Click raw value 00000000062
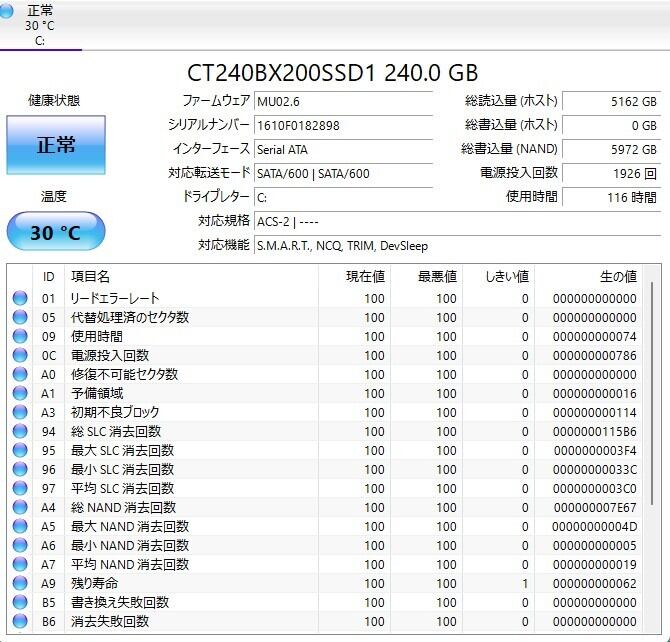Screen dimensions: 670x642 pyautogui.click(x=594, y=584)
